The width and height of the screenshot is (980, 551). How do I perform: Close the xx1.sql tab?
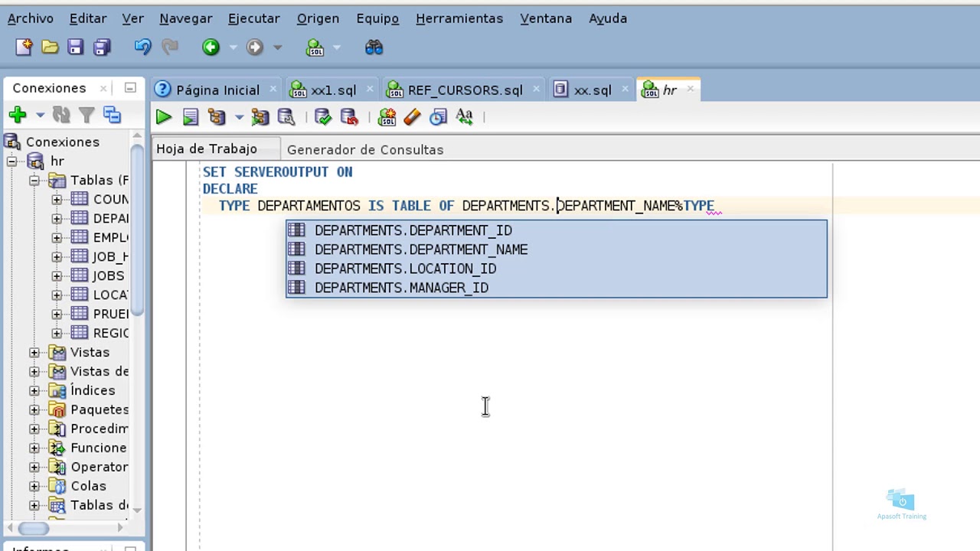369,90
